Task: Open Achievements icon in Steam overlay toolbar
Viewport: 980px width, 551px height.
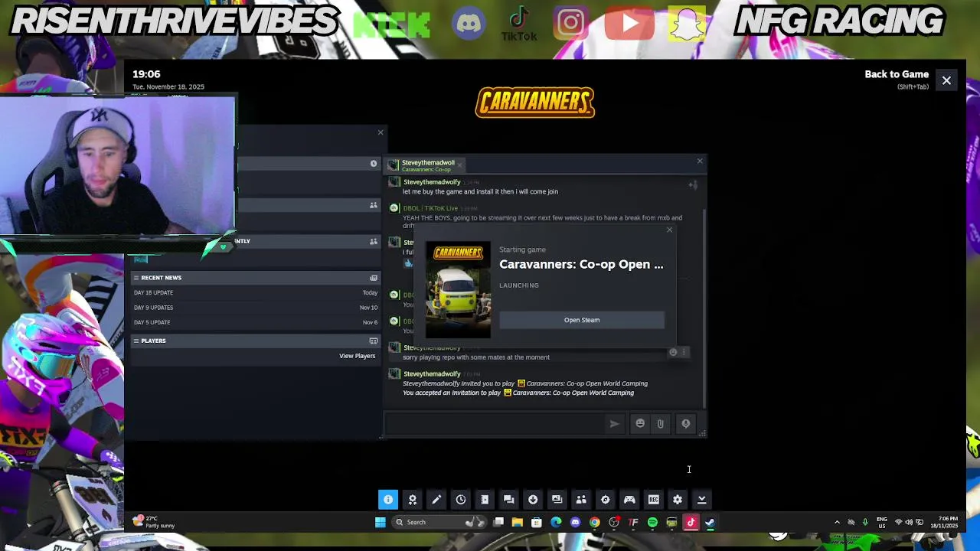Action: point(413,500)
